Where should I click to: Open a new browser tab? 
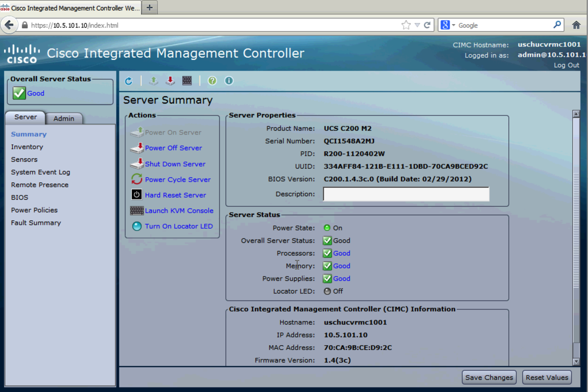[149, 7]
